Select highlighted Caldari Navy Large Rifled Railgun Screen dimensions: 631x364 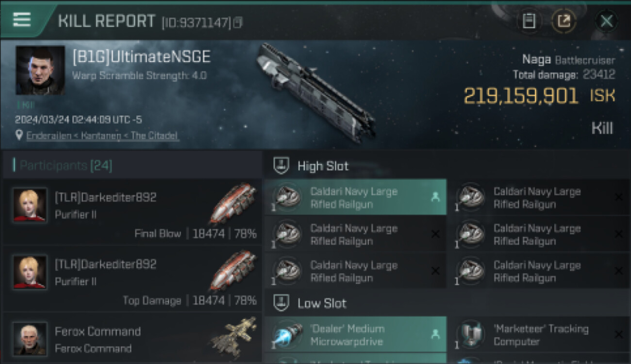pyautogui.click(x=355, y=198)
